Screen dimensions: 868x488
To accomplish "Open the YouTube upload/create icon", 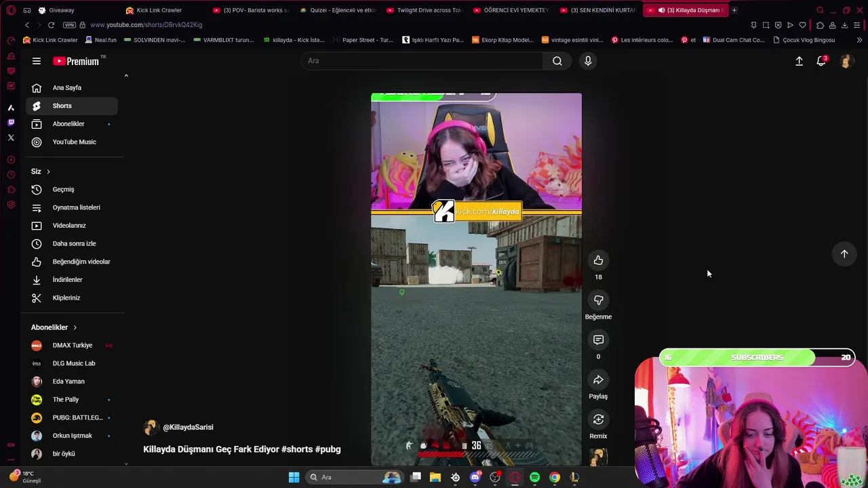I will [799, 61].
